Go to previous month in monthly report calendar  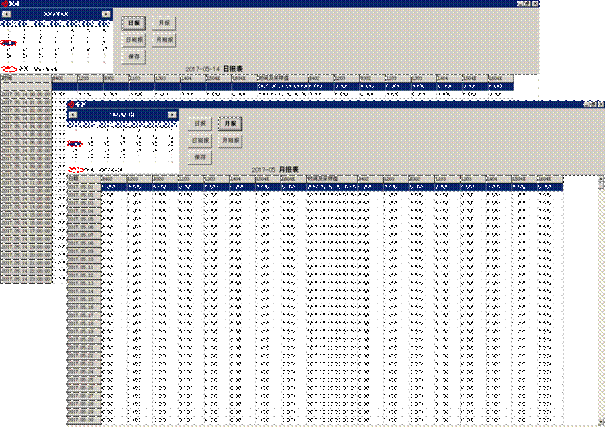[x=72, y=113]
